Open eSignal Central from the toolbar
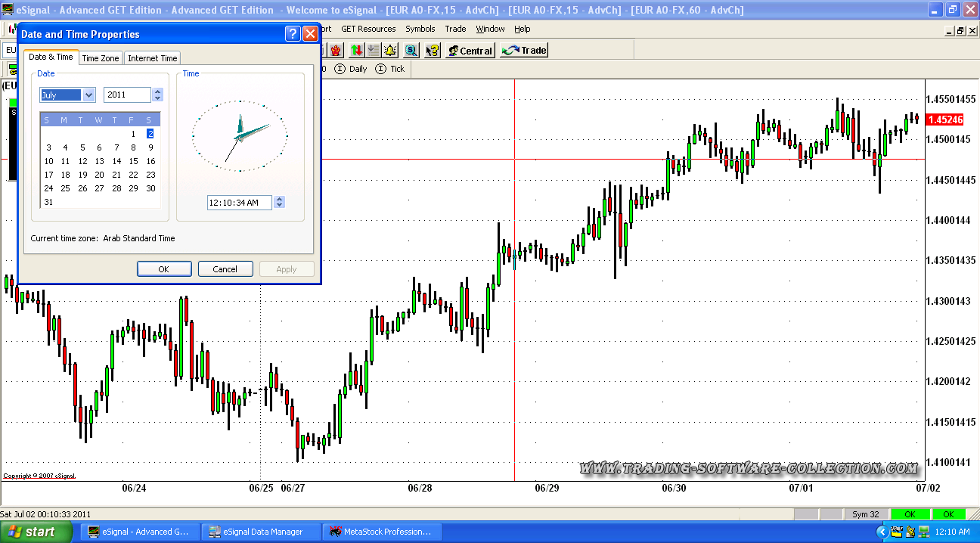Viewport: 980px width, 543px height. 470,51
